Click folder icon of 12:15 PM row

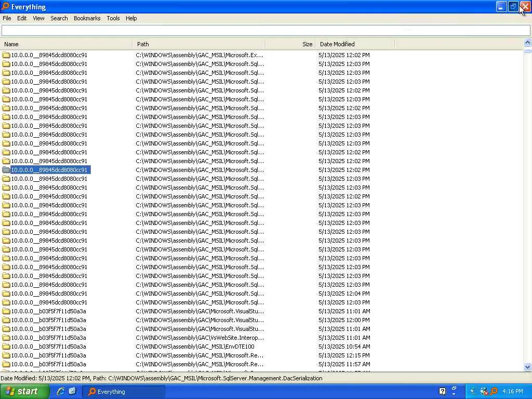pos(6,355)
